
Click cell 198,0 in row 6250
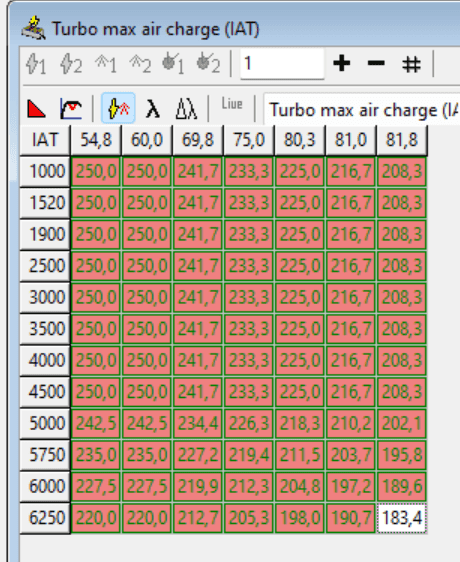tap(300, 518)
